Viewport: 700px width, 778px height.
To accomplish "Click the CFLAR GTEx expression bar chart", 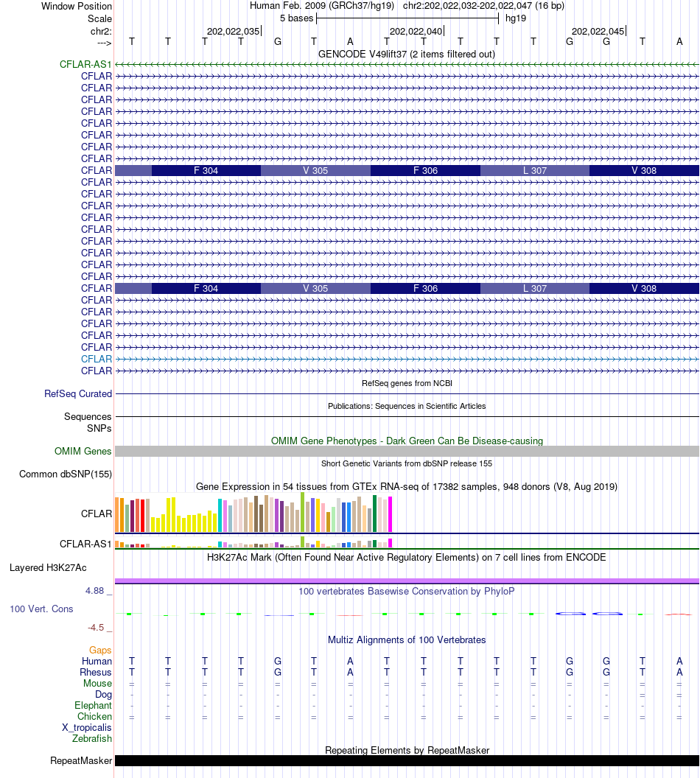I will pyautogui.click(x=253, y=513).
